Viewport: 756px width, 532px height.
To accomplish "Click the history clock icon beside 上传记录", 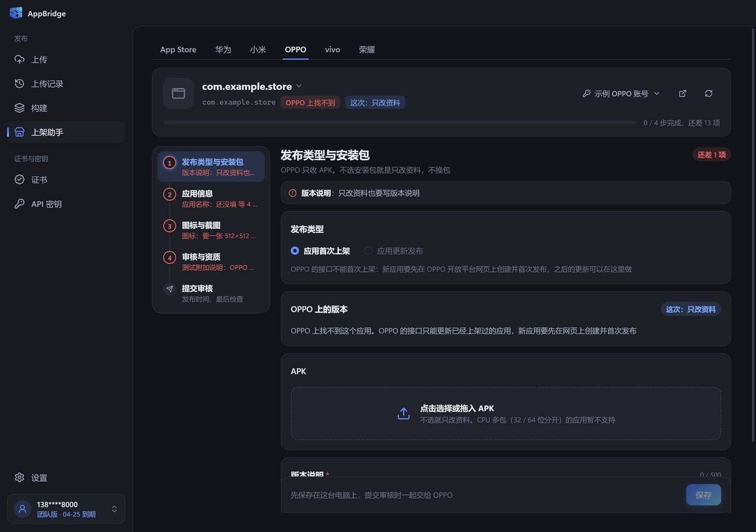I will [20, 84].
